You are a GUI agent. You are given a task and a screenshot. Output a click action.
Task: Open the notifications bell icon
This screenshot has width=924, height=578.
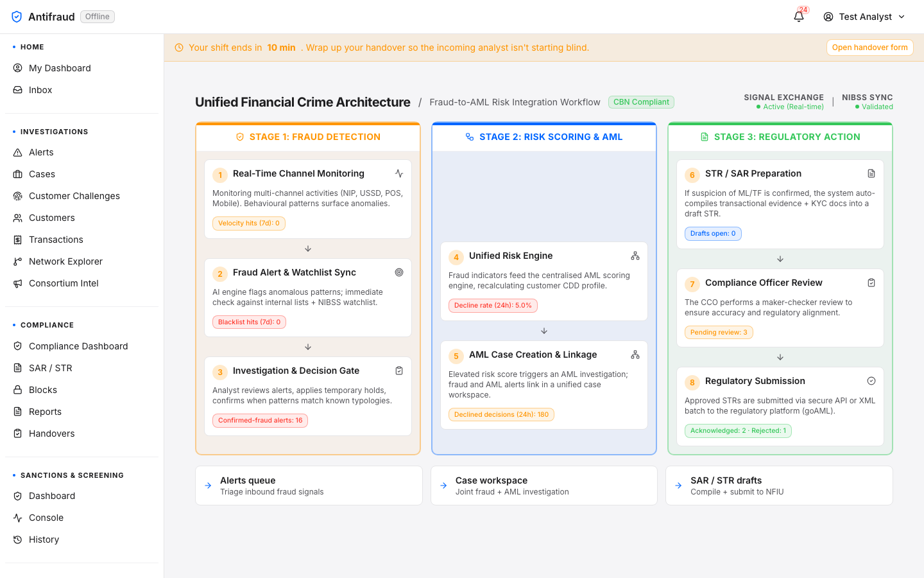tap(799, 17)
